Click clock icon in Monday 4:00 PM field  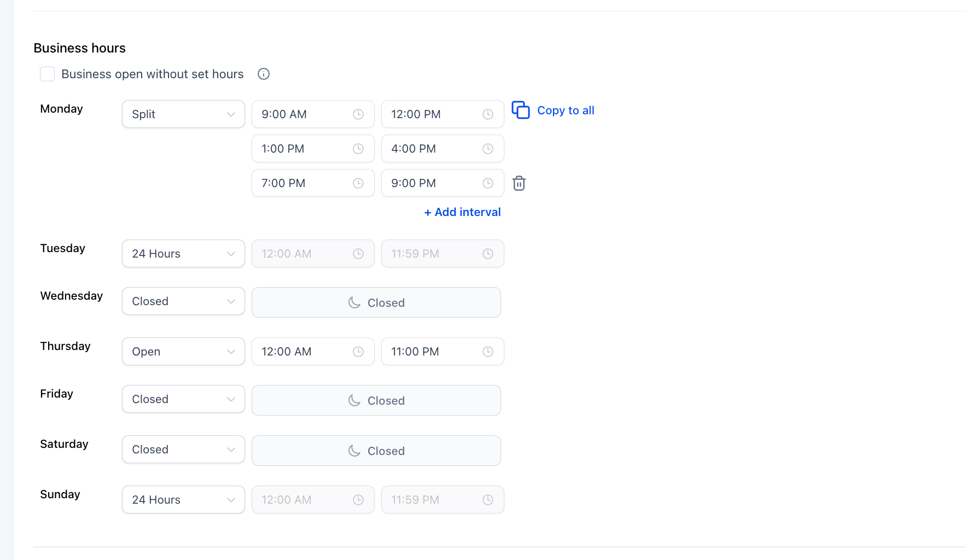pos(488,149)
